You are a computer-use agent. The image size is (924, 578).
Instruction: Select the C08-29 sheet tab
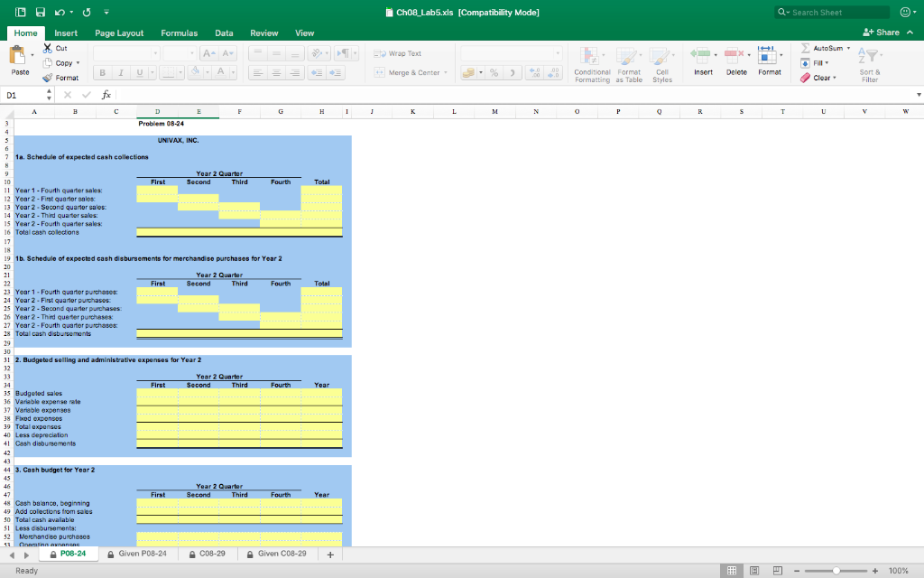coord(208,554)
